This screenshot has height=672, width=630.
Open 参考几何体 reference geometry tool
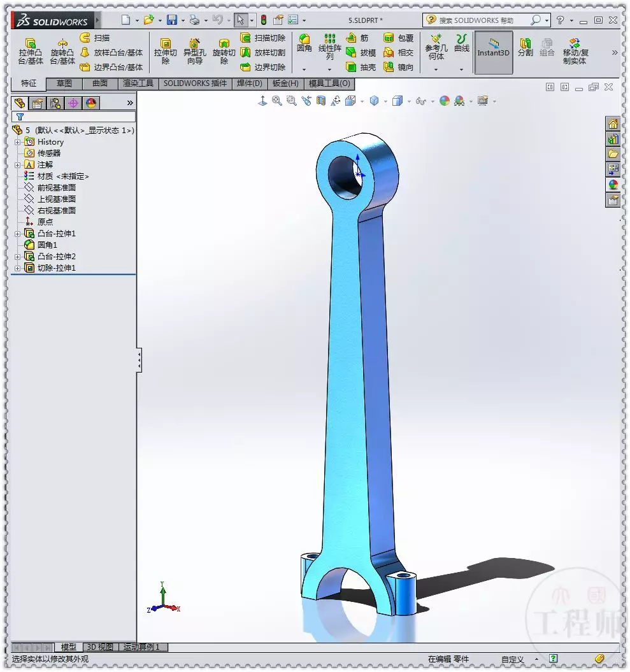point(436,47)
